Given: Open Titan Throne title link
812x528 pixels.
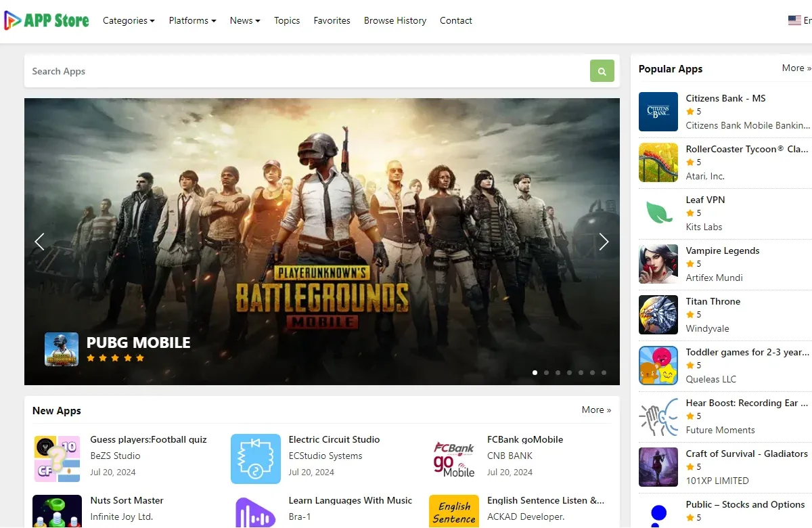Looking at the screenshot, I should coord(713,301).
